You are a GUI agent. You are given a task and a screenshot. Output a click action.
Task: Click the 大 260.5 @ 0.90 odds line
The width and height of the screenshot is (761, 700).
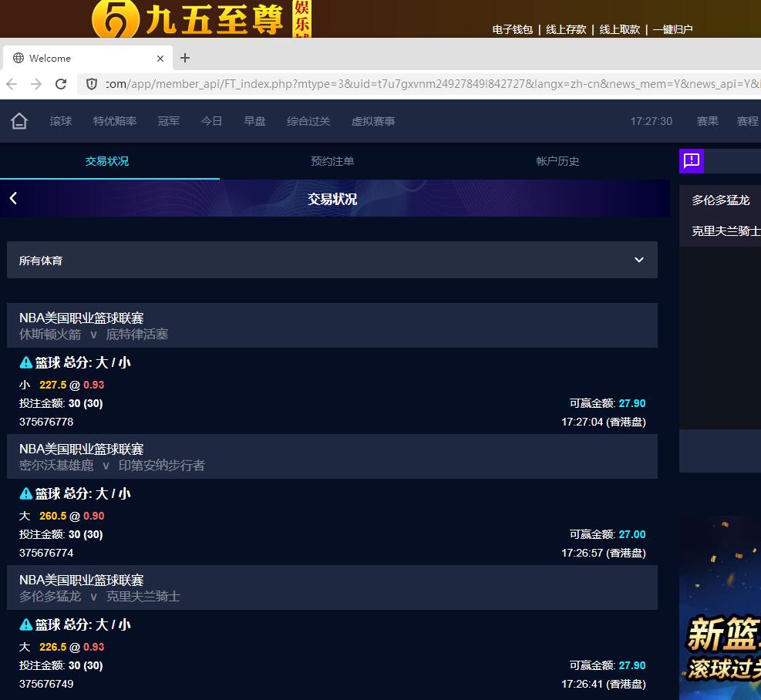(62, 516)
